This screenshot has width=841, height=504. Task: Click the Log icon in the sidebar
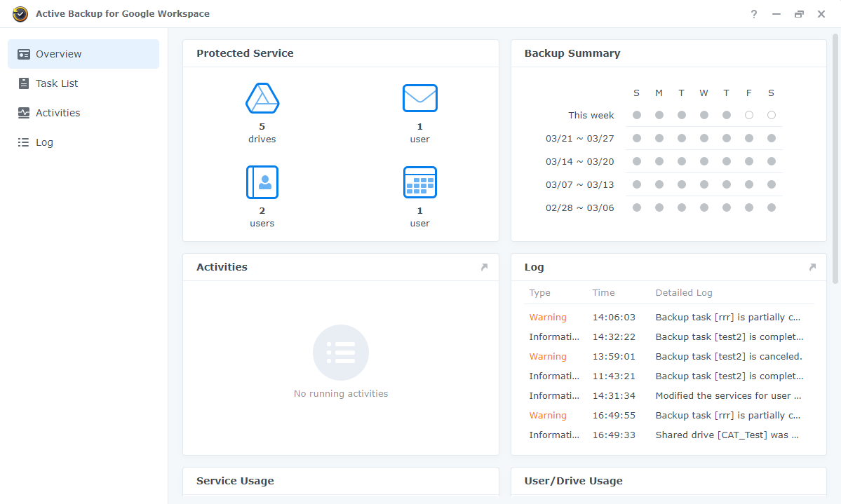click(23, 142)
